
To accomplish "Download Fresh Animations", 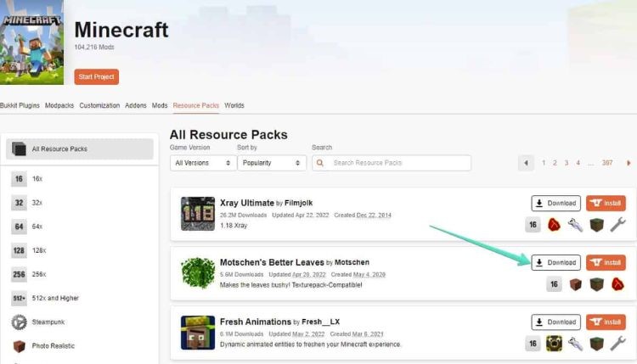I will [555, 322].
